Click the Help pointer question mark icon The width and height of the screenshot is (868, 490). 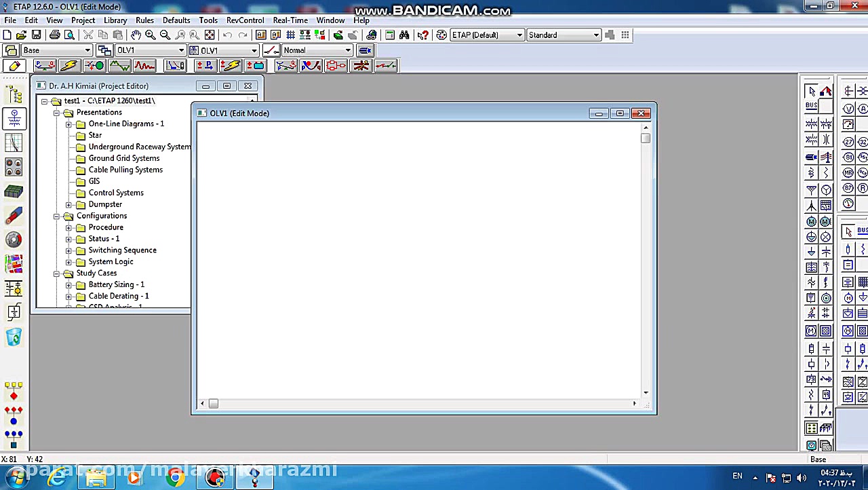tap(423, 35)
